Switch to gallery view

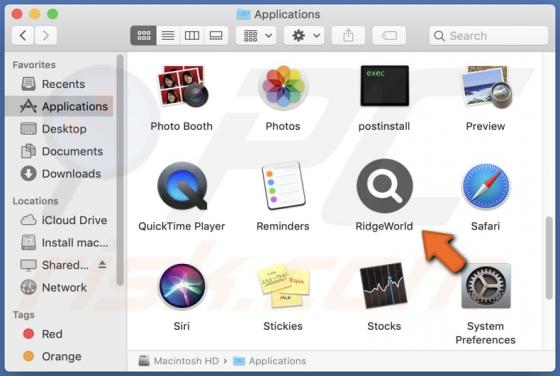[216, 35]
